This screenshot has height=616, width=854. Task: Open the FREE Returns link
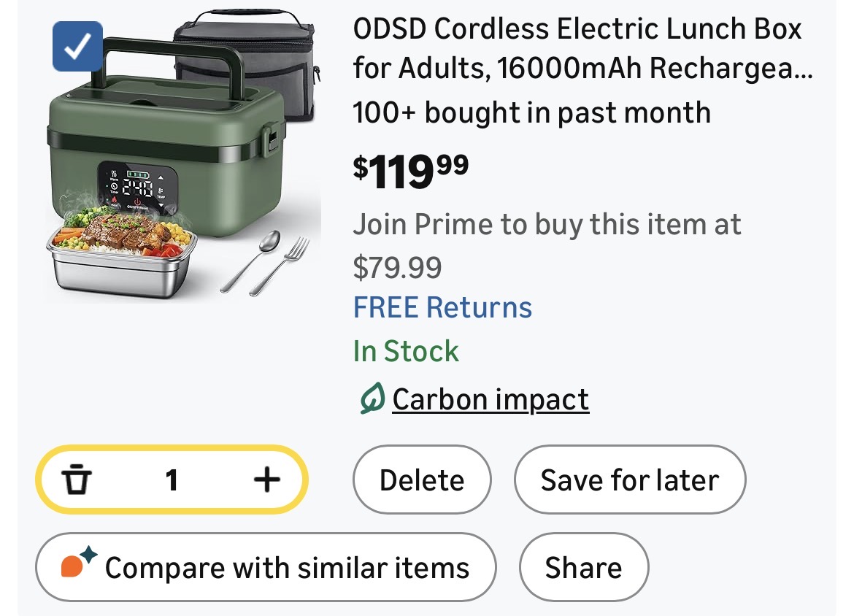[442, 307]
